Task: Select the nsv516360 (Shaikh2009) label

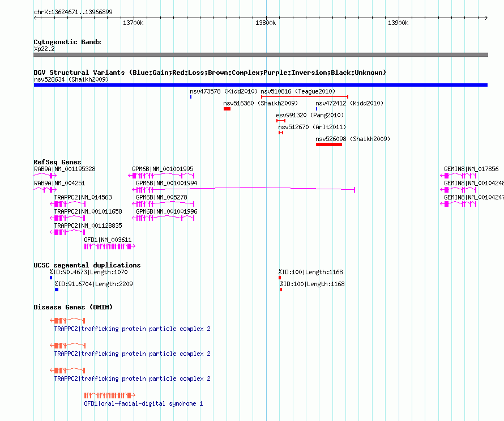Action: coord(260,103)
